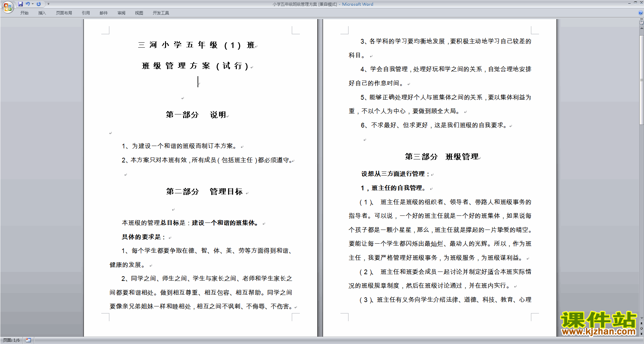Click the line 3、各学科的学习要均衡地发展
644x344 pixels.
(440, 48)
